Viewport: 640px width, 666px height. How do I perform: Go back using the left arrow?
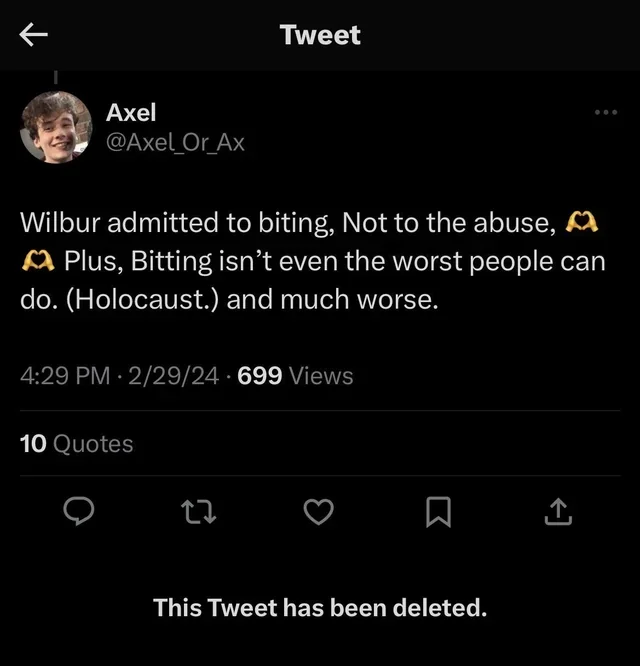coord(34,34)
